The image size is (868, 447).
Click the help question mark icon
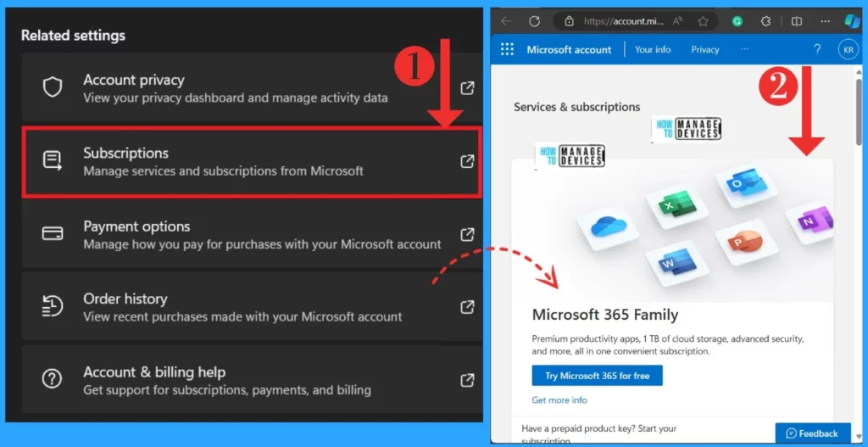tap(817, 49)
